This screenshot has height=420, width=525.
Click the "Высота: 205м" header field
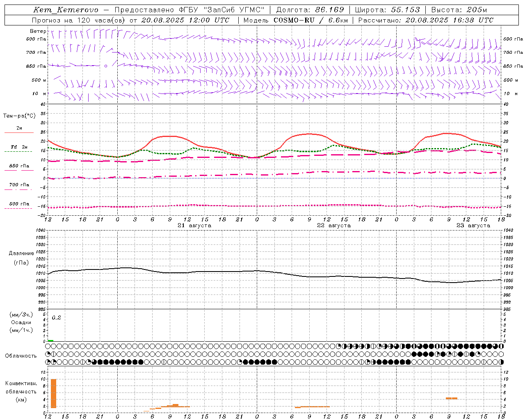click(459, 10)
